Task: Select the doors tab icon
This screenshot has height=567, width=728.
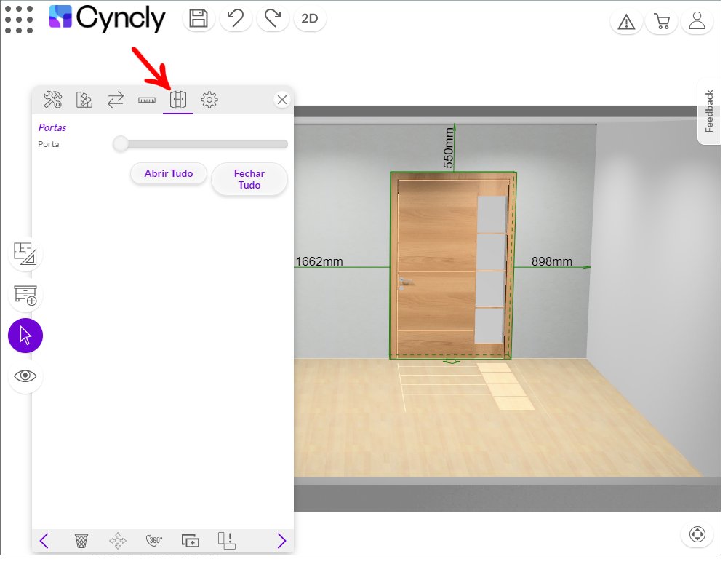Action: pyautogui.click(x=178, y=100)
